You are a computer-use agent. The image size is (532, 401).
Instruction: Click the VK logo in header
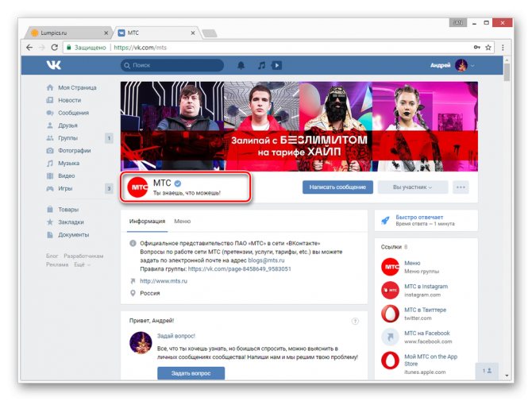pos(54,65)
